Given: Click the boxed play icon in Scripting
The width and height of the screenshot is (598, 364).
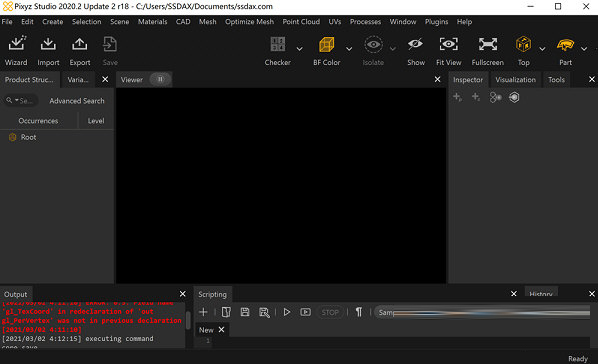Looking at the screenshot, I should click(305, 312).
